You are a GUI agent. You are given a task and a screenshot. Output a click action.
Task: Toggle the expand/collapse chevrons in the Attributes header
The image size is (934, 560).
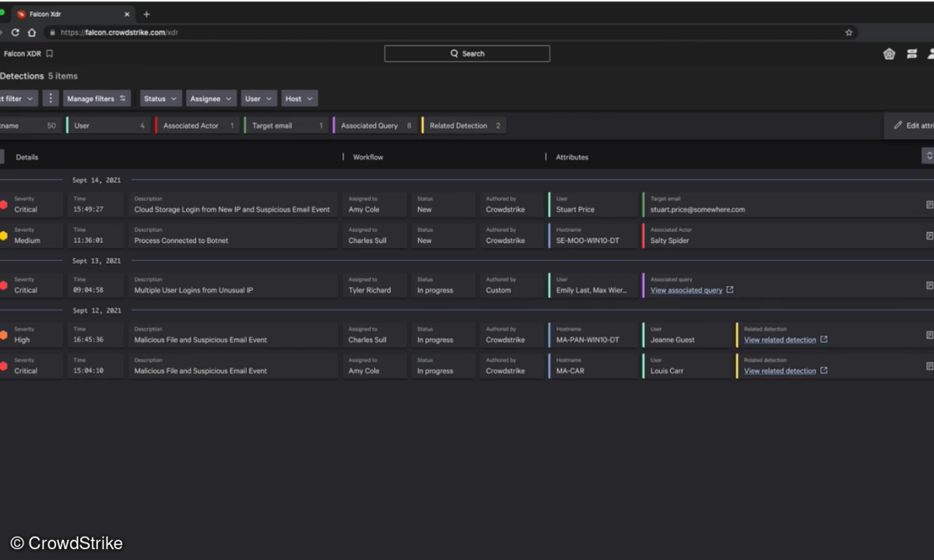(x=928, y=156)
